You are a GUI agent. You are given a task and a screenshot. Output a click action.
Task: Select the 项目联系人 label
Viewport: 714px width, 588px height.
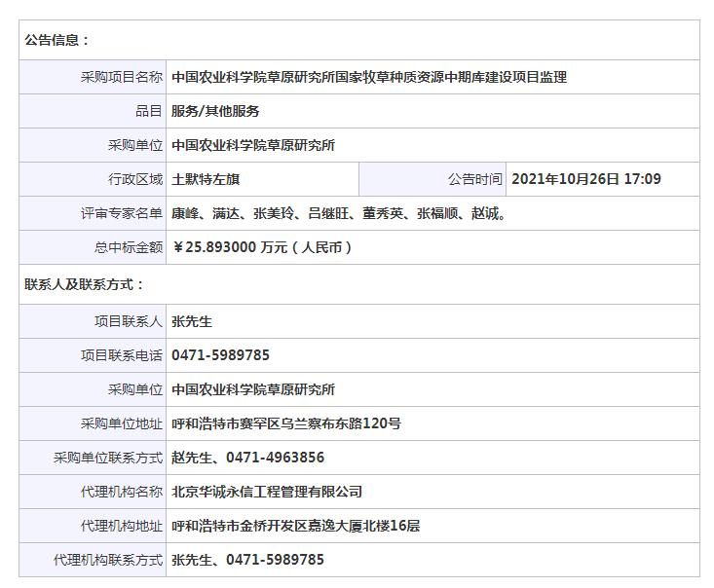pos(129,322)
